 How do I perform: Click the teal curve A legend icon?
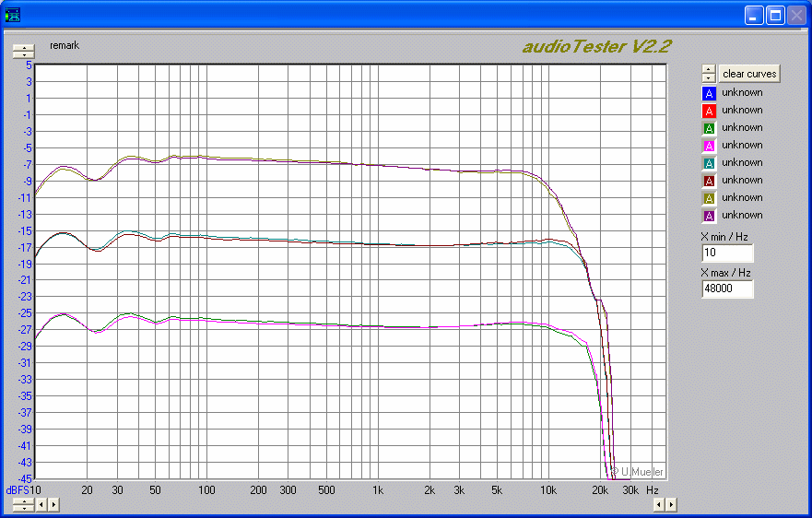point(709,163)
